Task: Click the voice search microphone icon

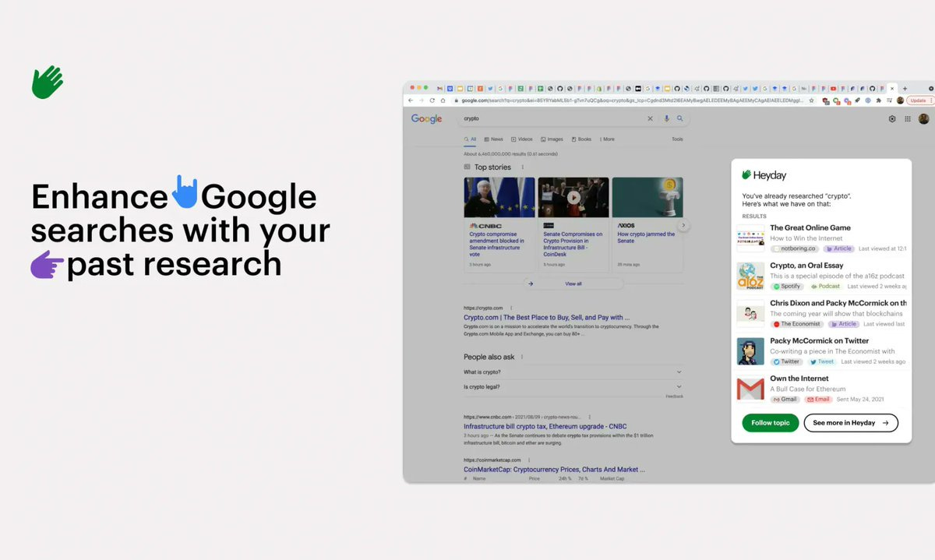Action: point(667,119)
